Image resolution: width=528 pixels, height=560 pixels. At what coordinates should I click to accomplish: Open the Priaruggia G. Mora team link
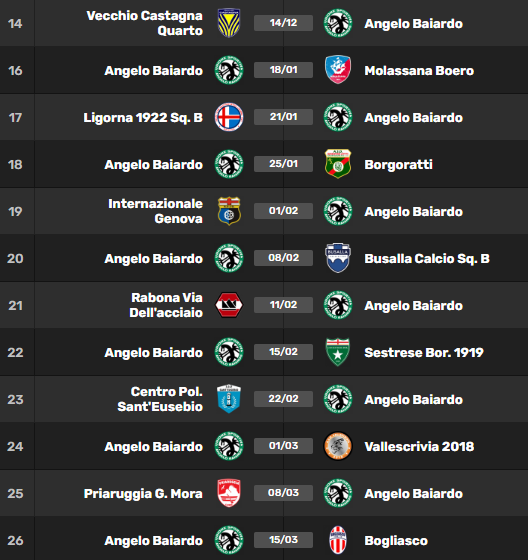[x=143, y=494]
